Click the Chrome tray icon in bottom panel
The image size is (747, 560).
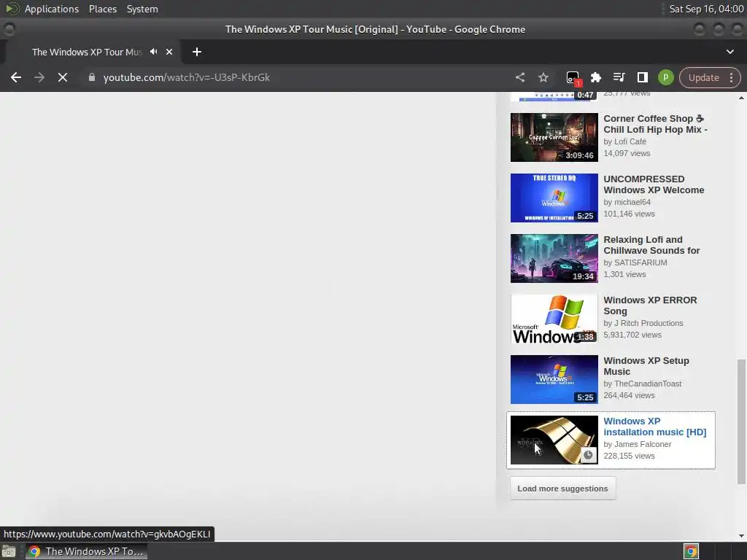691,551
